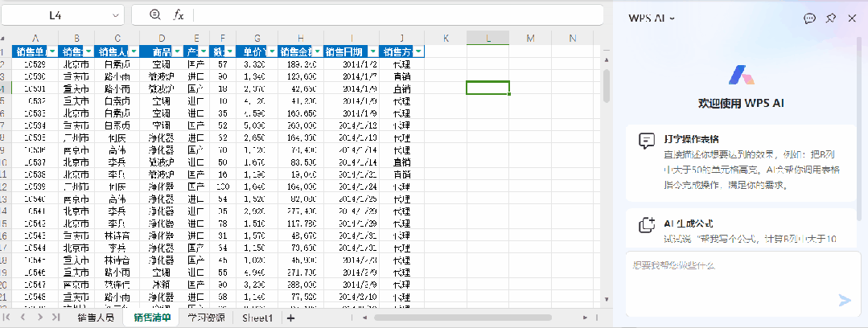868x328 pixels.
Task: Click price cell 5,000 in column G
Action: tap(257, 125)
